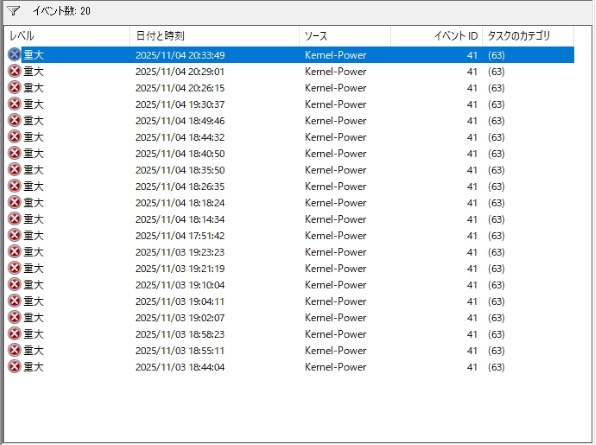Click the error icon of 20:26:15 event
The image size is (596, 445).
coord(14,88)
